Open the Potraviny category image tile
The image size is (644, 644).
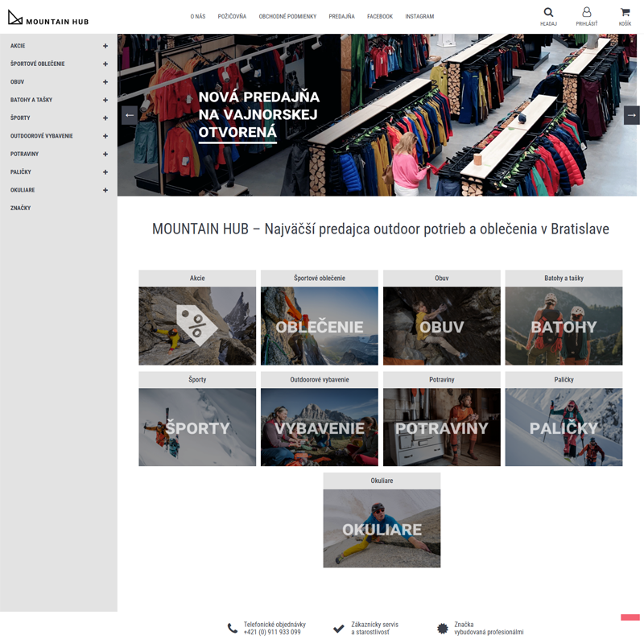441,427
